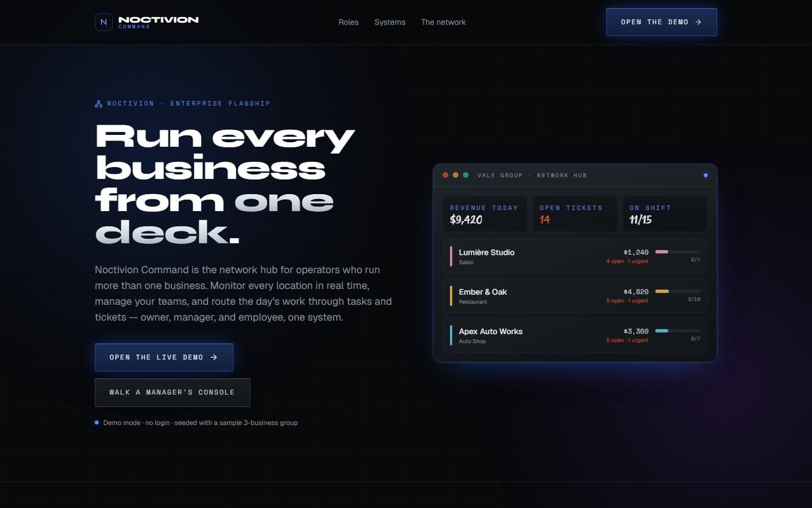Launch Open the Live Demo button
This screenshot has height=508, width=812.
coord(164,357)
